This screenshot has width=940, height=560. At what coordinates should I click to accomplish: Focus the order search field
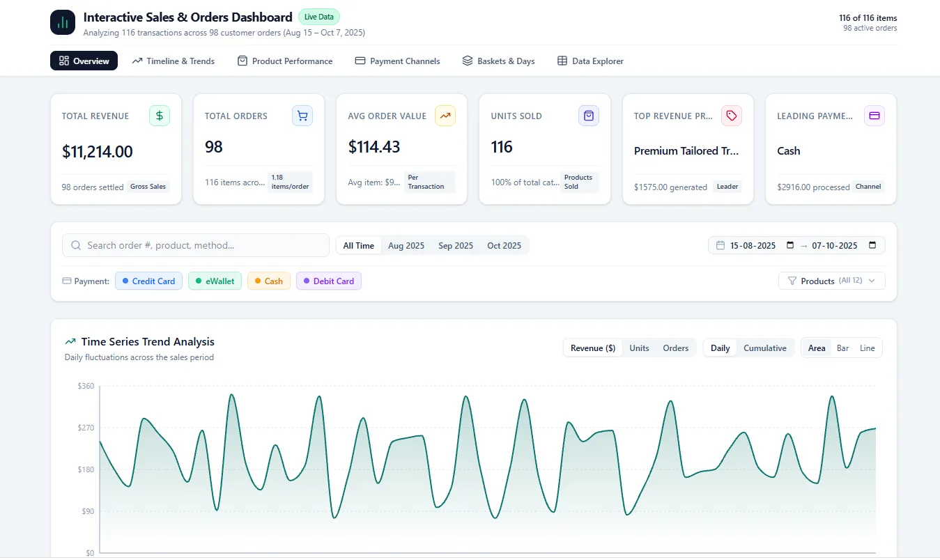(196, 245)
